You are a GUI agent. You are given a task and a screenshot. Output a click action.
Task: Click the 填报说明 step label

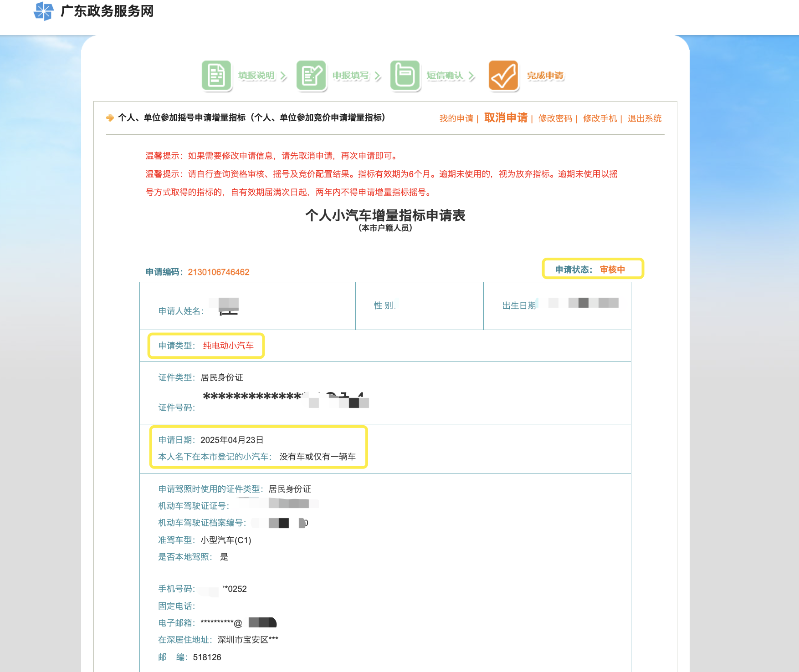pos(256,76)
